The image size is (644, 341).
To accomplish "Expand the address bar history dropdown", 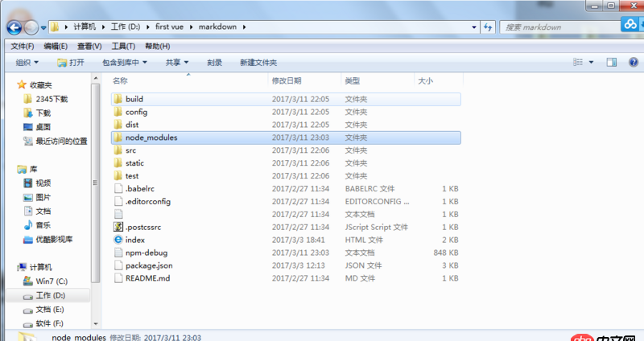I will coord(474,27).
